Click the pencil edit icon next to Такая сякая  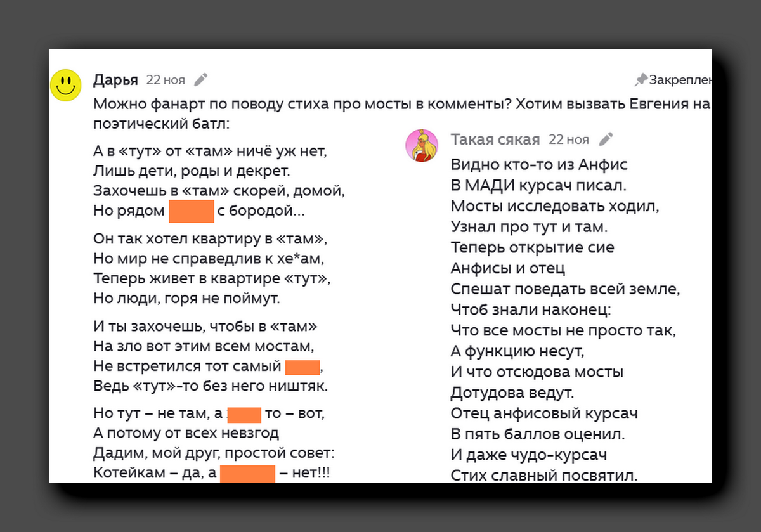tap(606, 139)
